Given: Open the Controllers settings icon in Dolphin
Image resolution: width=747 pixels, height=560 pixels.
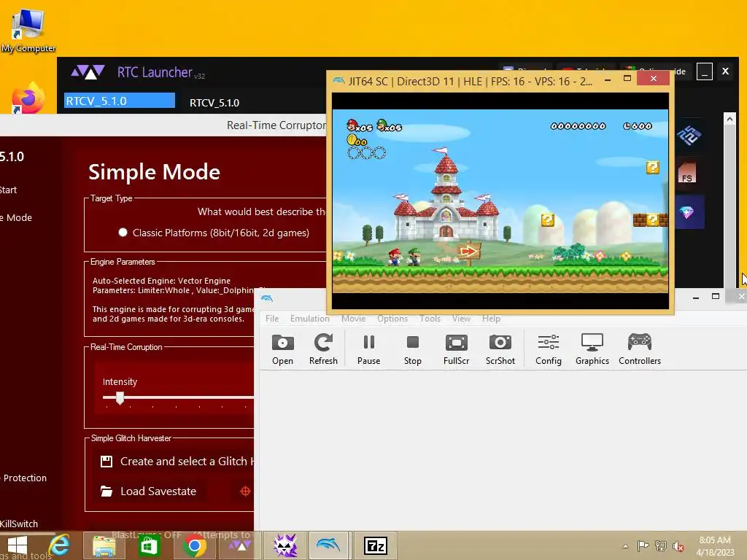Looking at the screenshot, I should [640, 349].
